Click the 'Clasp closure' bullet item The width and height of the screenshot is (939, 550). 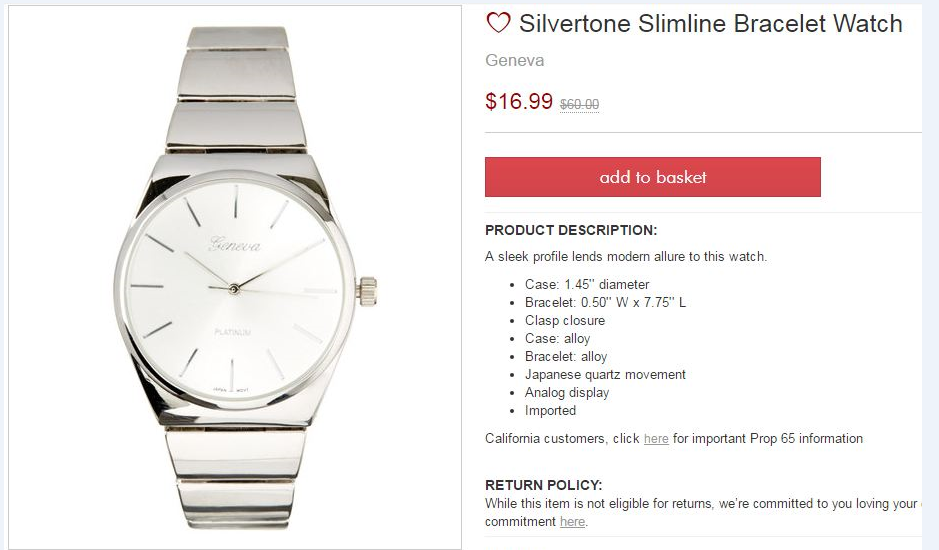[x=565, y=321]
